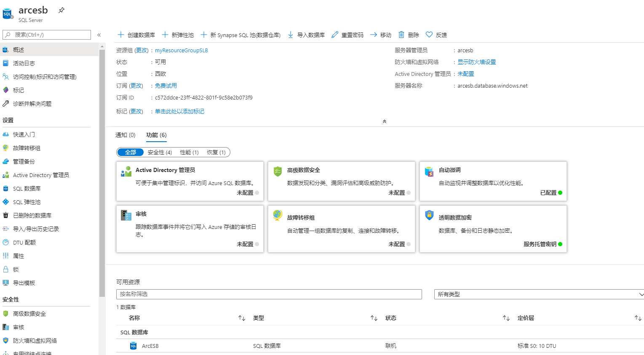Click 反馈 heart button

click(436, 35)
